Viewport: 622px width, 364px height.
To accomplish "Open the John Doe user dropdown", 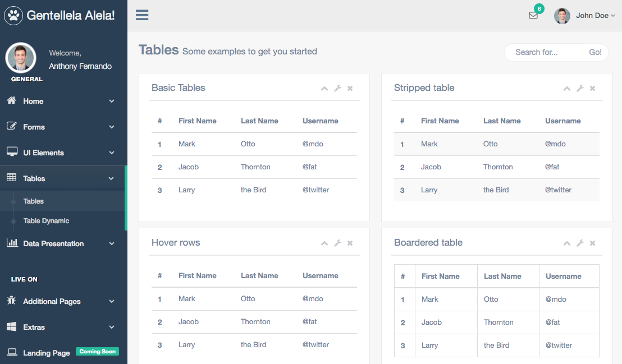I will (x=584, y=16).
